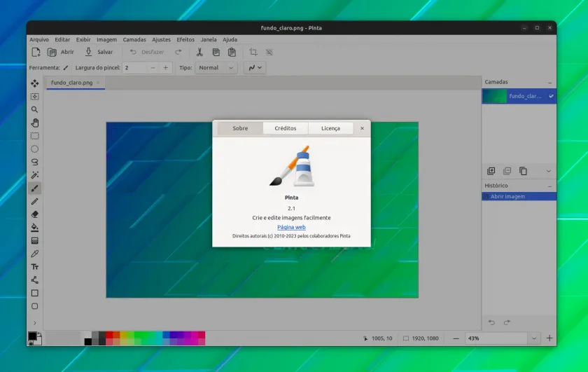Viewport: 588px width, 372px height.
Task: Open the Efeitos menu
Action: coord(185,39)
